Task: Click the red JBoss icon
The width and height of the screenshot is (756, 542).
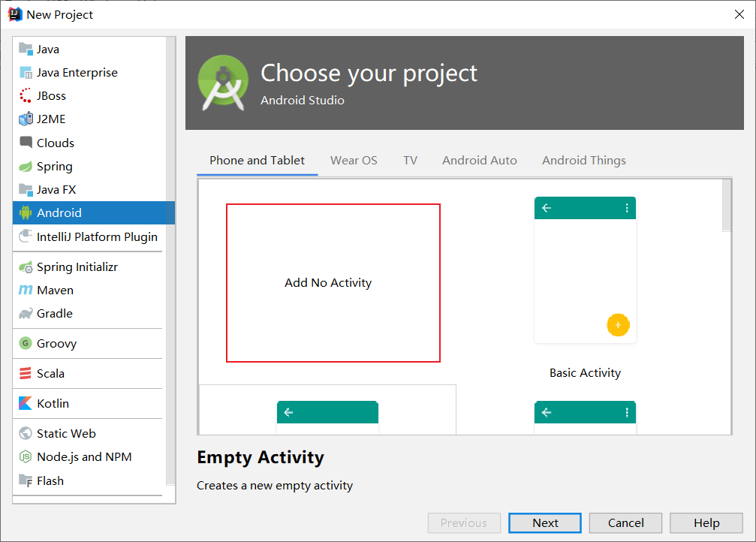Action: point(26,95)
